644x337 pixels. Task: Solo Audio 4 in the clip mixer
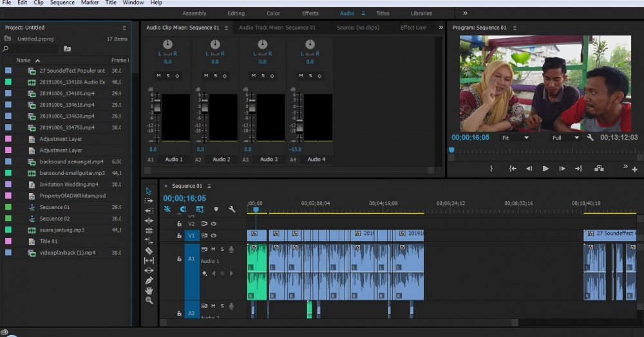[310, 75]
